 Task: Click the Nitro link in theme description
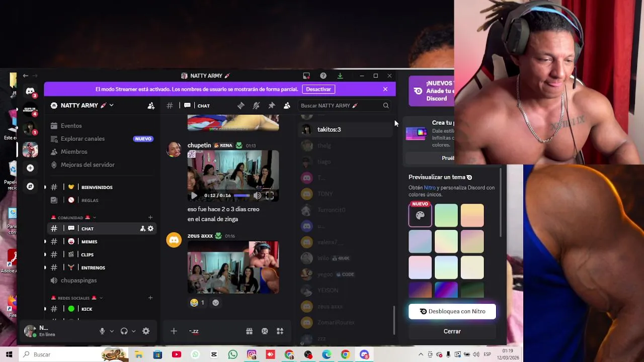[x=429, y=188]
